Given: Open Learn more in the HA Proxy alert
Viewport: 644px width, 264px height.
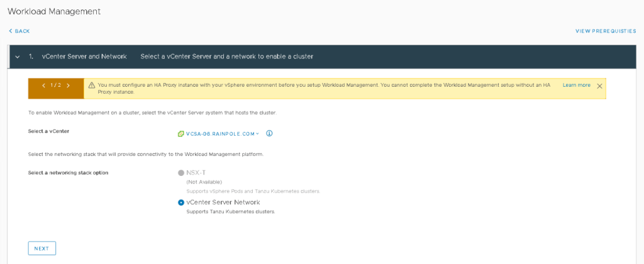Looking at the screenshot, I should 576,85.
